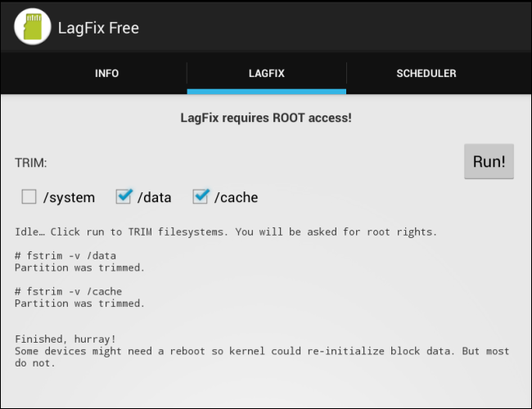Click the 'Idle… Click run' status line
The height and width of the screenshot is (409, 532).
coord(226,232)
